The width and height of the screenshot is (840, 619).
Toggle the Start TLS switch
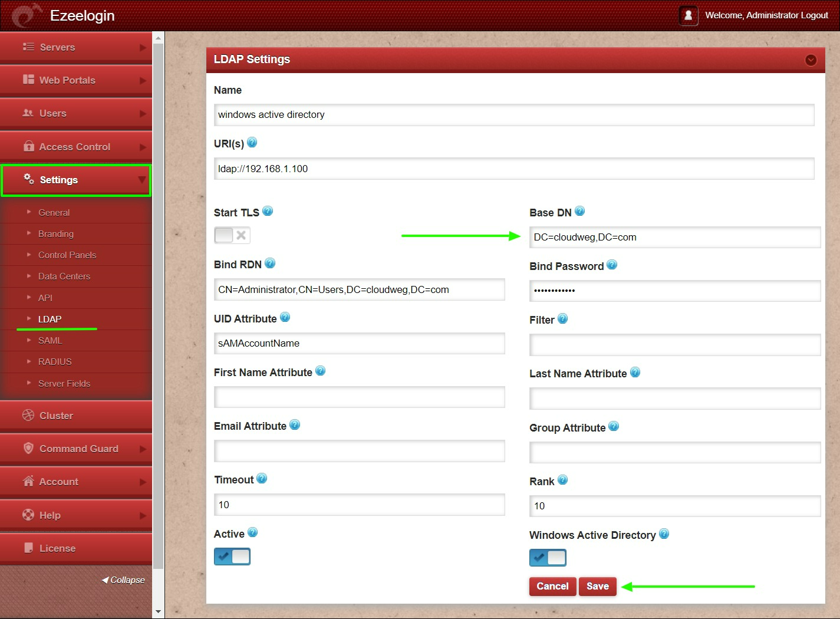(x=232, y=235)
